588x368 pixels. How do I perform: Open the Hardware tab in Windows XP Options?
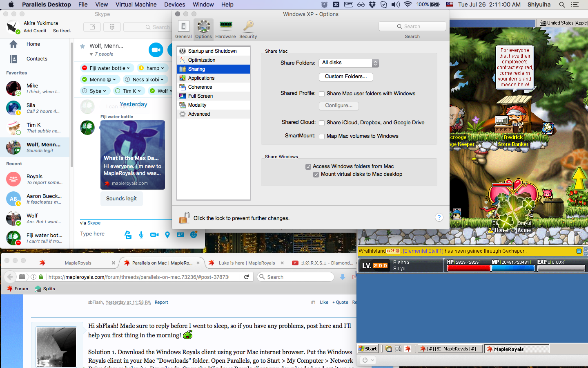225,29
